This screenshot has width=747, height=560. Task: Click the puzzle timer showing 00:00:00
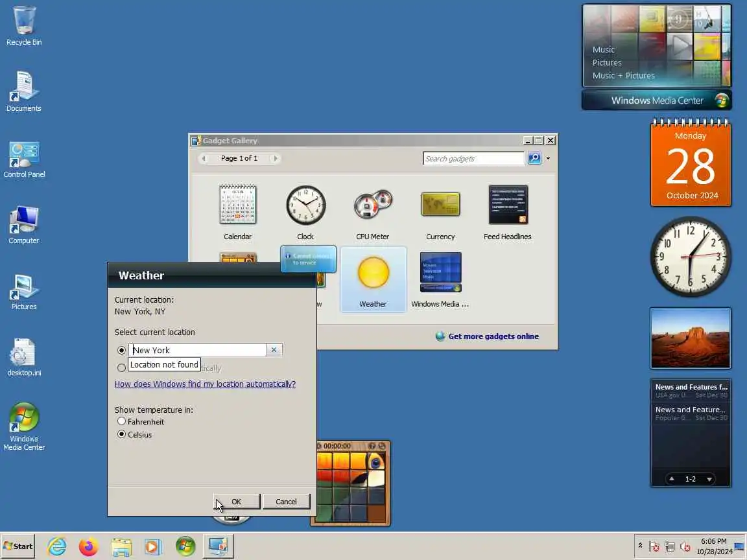[x=337, y=446]
